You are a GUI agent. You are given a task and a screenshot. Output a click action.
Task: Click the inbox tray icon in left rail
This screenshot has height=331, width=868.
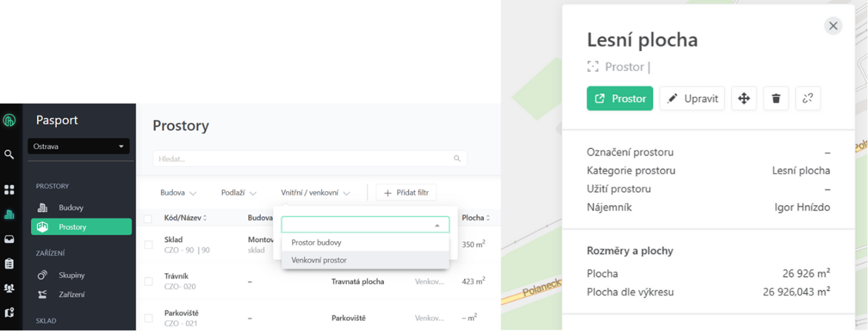(x=9, y=239)
